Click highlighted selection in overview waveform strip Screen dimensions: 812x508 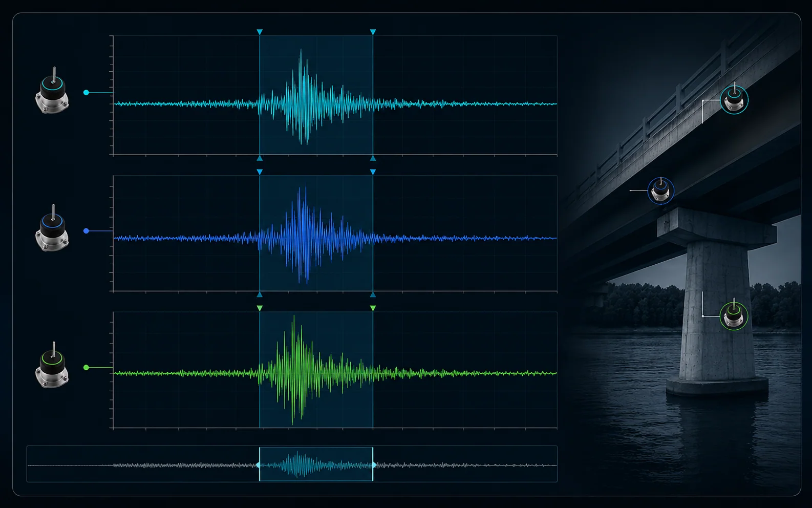(x=316, y=464)
